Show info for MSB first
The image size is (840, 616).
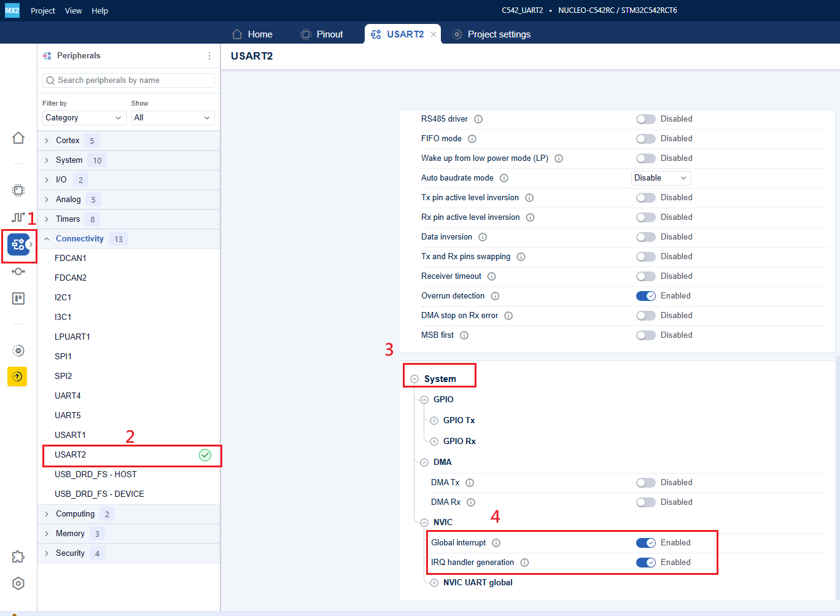pos(464,335)
